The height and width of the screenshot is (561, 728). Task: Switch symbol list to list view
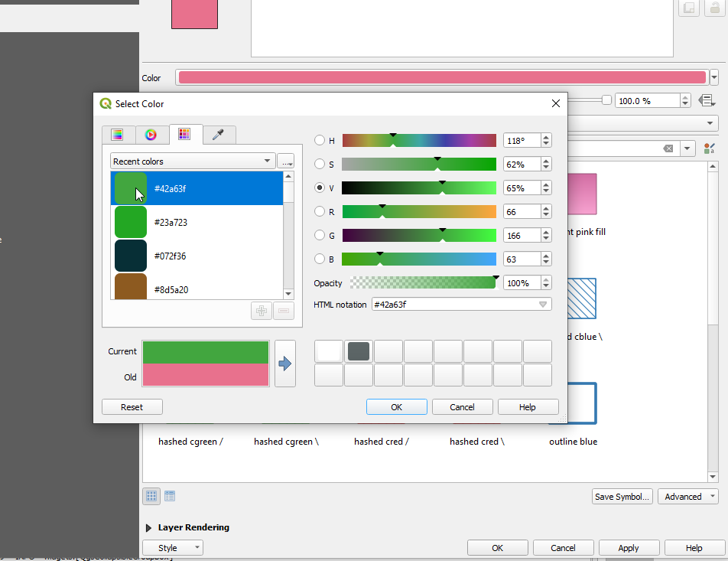170,496
